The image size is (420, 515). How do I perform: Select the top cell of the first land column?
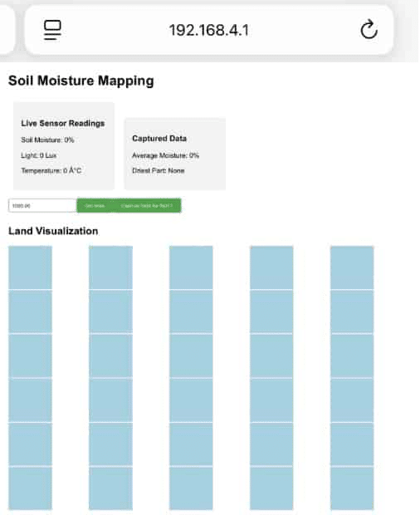tap(30, 267)
